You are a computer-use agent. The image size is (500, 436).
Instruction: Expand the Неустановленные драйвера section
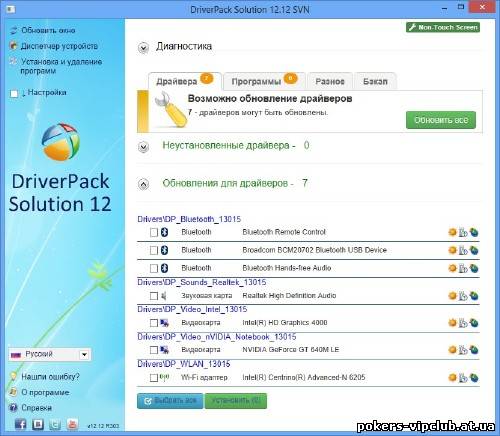point(144,147)
